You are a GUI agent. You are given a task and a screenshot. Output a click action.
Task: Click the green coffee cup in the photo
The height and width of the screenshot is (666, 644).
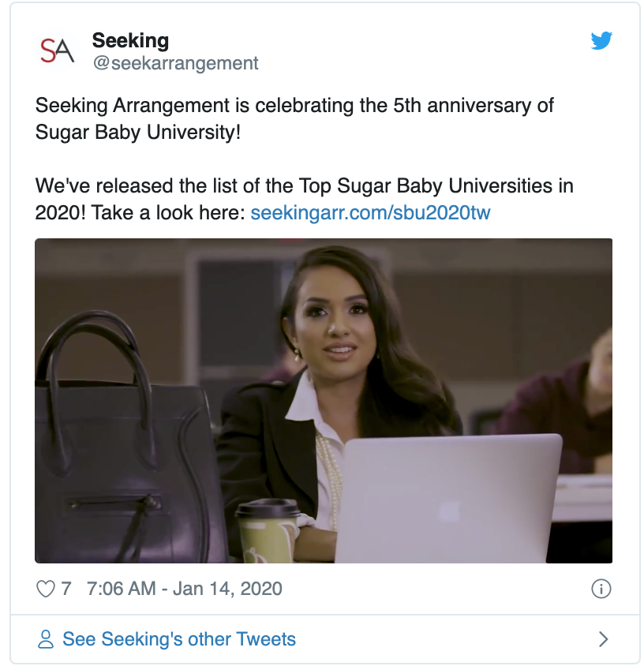pyautogui.click(x=268, y=532)
